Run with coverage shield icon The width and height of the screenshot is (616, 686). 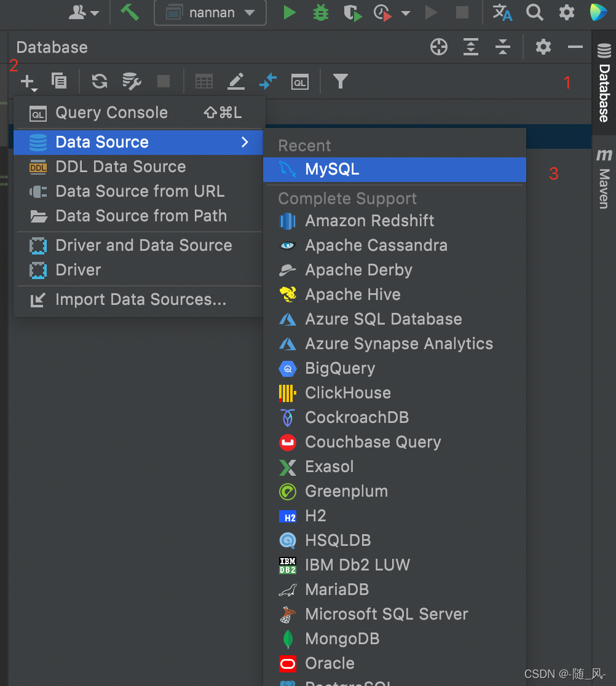(353, 13)
